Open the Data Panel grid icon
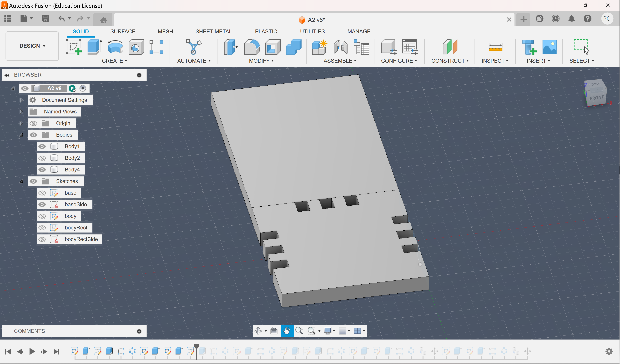Viewport: 620px width, 364px height. [8, 19]
